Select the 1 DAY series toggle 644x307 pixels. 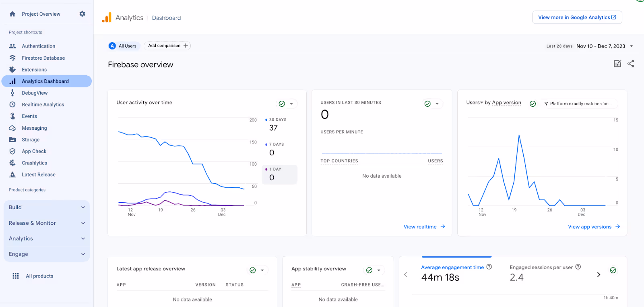(279, 174)
